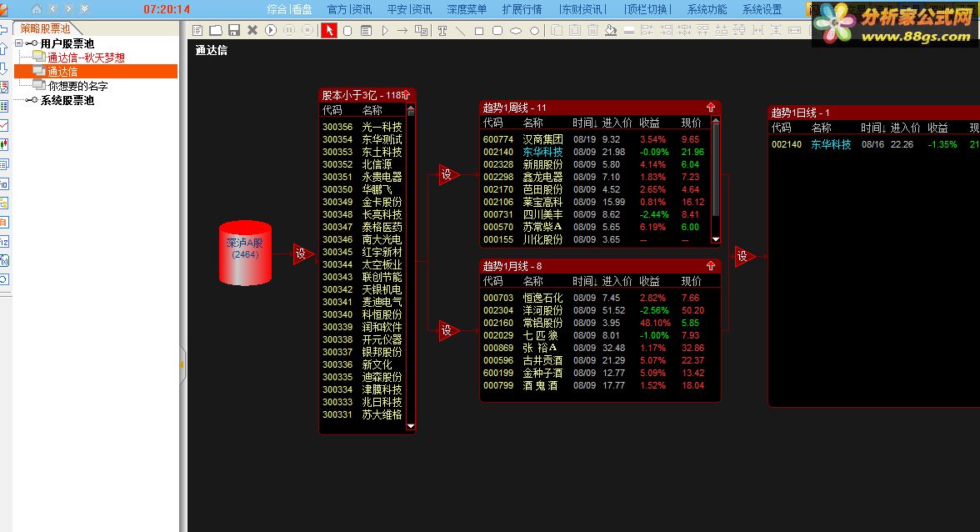Image resolution: width=980 pixels, height=532 pixels.
Task: Sort 趋势1月线 table by 时间 column
Action: point(585,281)
